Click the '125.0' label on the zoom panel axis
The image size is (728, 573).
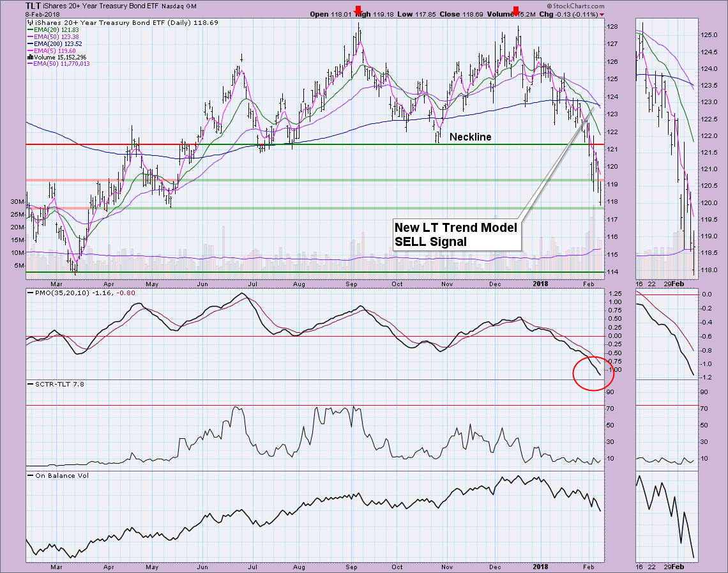(709, 35)
